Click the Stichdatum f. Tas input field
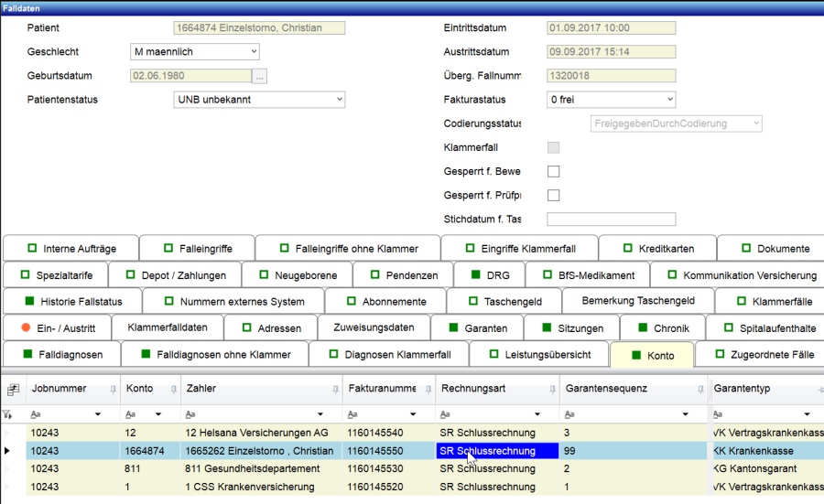Image resolution: width=824 pixels, height=504 pixels. (x=611, y=220)
